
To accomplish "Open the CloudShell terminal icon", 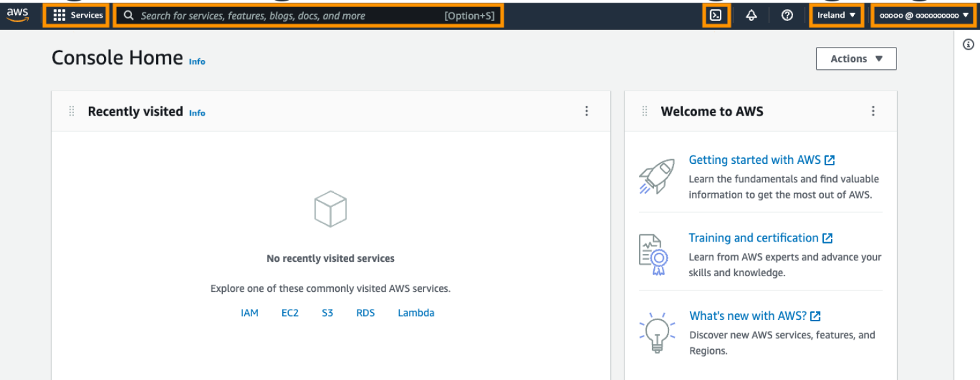I will [716, 16].
